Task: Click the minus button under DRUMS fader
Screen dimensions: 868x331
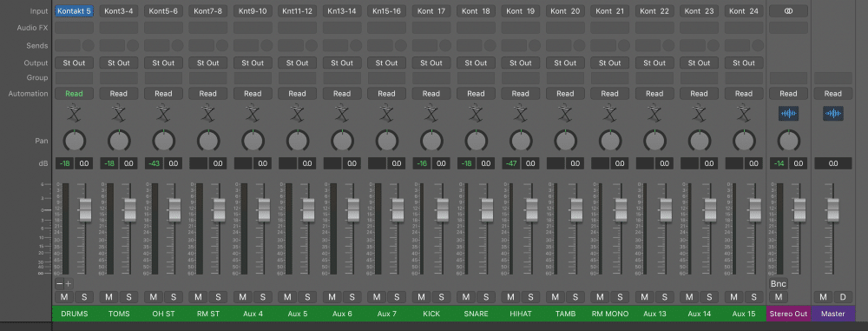Action: (x=59, y=284)
